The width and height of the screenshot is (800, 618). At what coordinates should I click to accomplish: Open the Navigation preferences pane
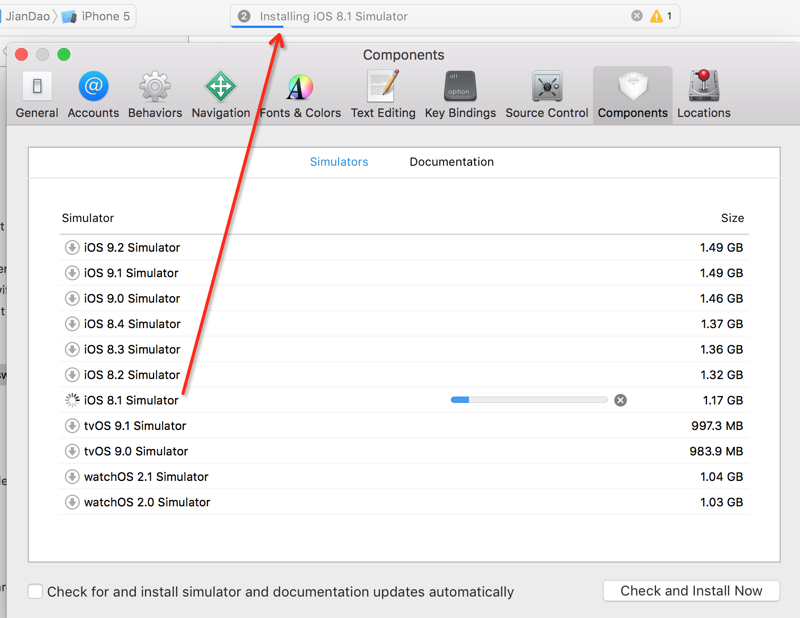pos(221,95)
